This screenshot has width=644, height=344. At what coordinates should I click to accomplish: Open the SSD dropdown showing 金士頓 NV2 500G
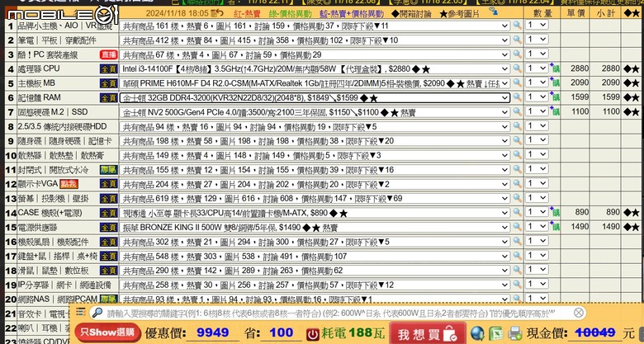315,112
